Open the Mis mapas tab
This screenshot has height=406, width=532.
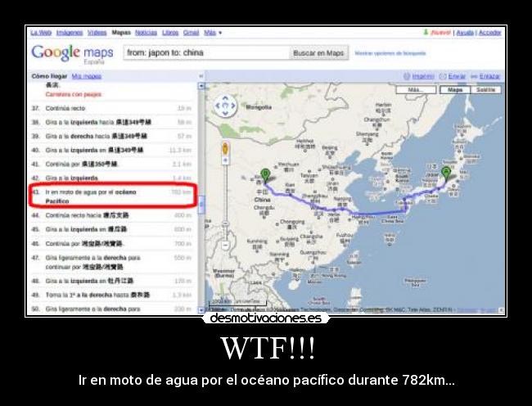point(87,76)
